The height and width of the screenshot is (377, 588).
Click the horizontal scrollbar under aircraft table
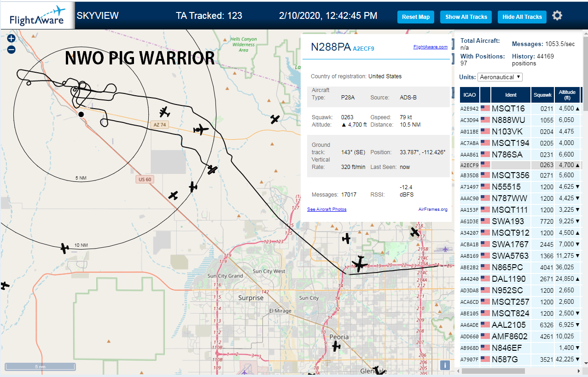[x=492, y=371]
